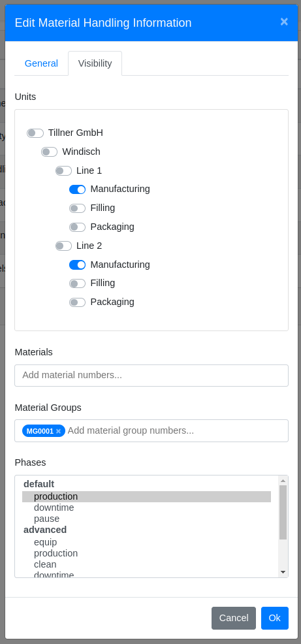Click the Phases list scroll-down arrow
Viewport: 301px width, 644px height.
(283, 572)
